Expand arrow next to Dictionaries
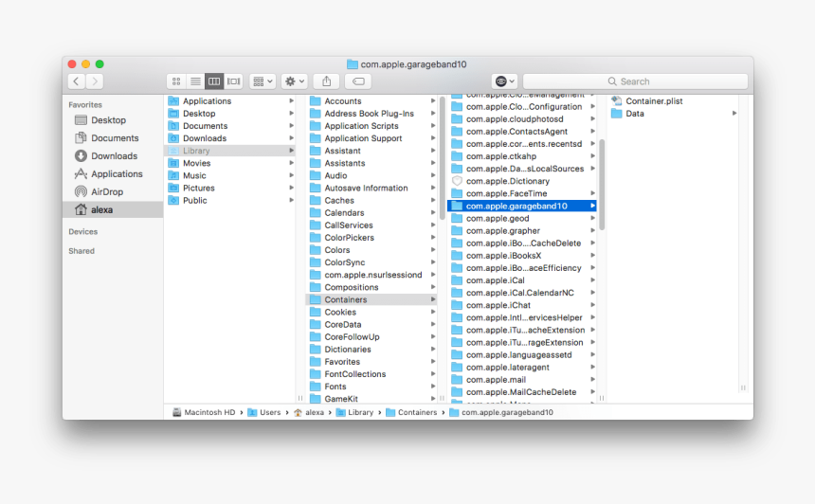 [x=433, y=350]
